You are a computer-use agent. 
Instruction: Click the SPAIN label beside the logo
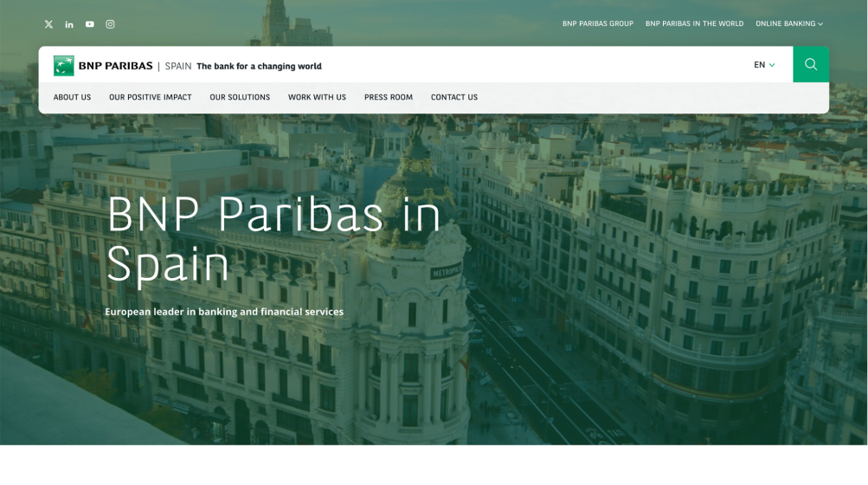point(178,66)
